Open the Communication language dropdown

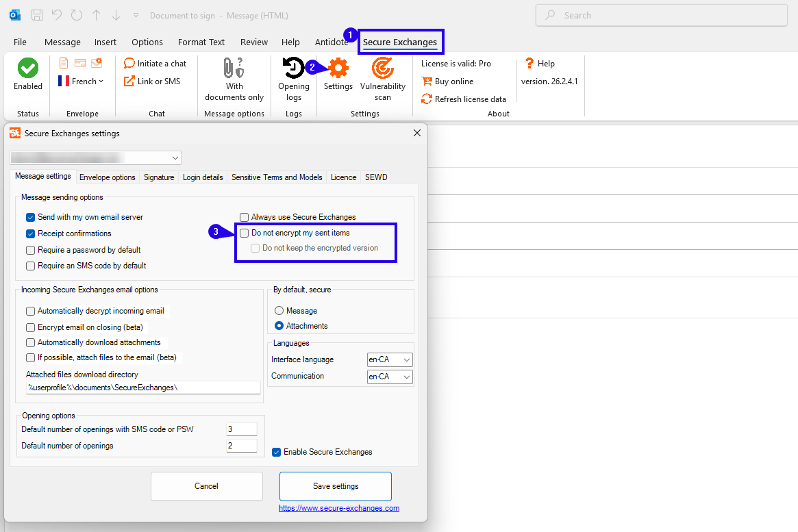(390, 377)
